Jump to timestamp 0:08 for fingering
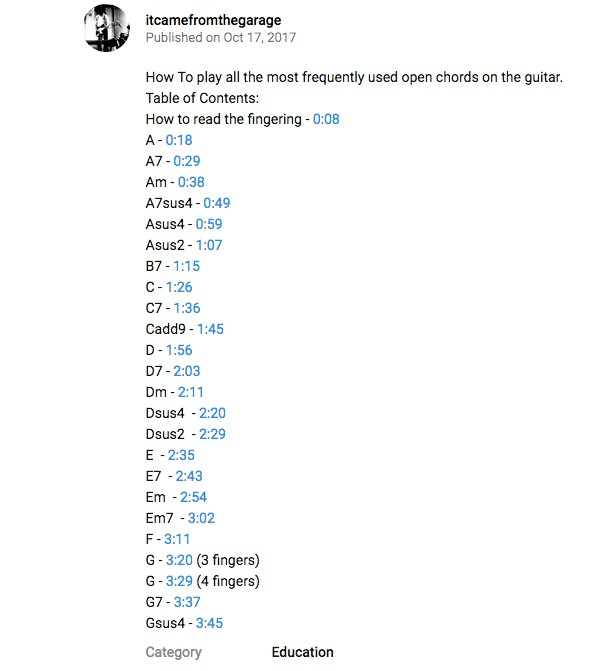Image resolution: width=590 pixels, height=671 pixels. (326, 119)
